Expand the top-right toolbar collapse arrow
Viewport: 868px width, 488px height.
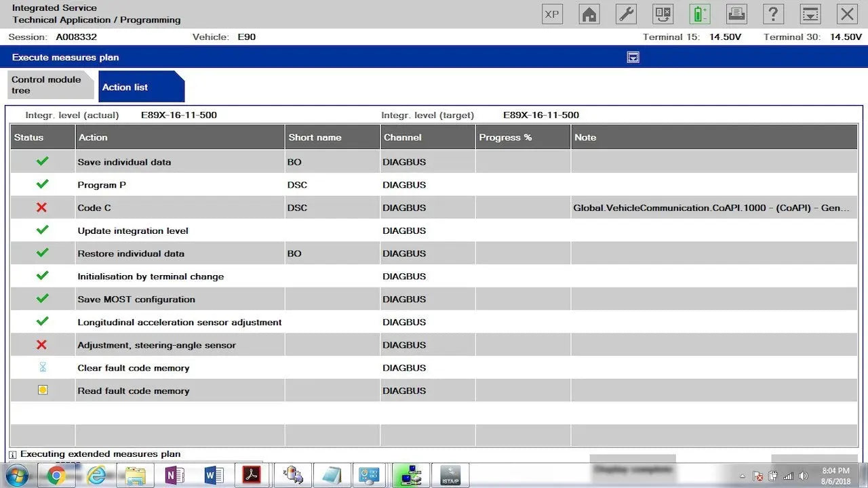(810, 14)
